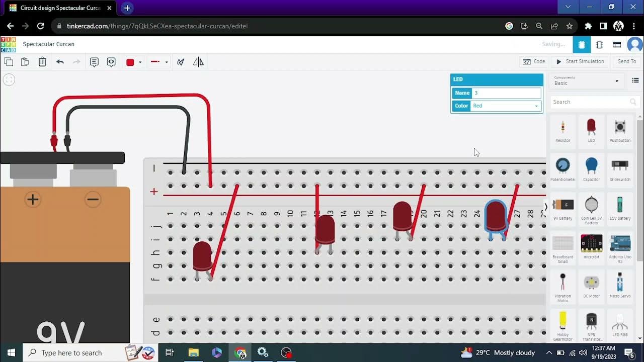Viewport: 644px width, 362px height.
Task: Toggle components list view icon
Action: [635, 80]
